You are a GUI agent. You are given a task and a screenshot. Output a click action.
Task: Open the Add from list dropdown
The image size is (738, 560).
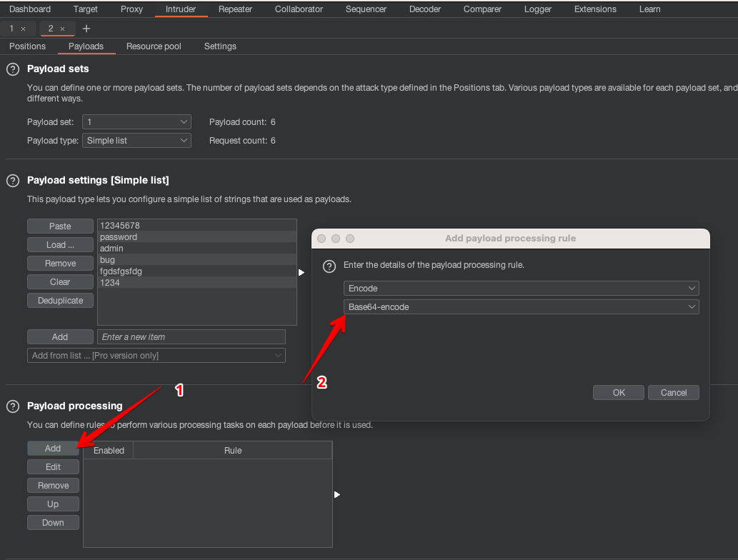(x=156, y=356)
